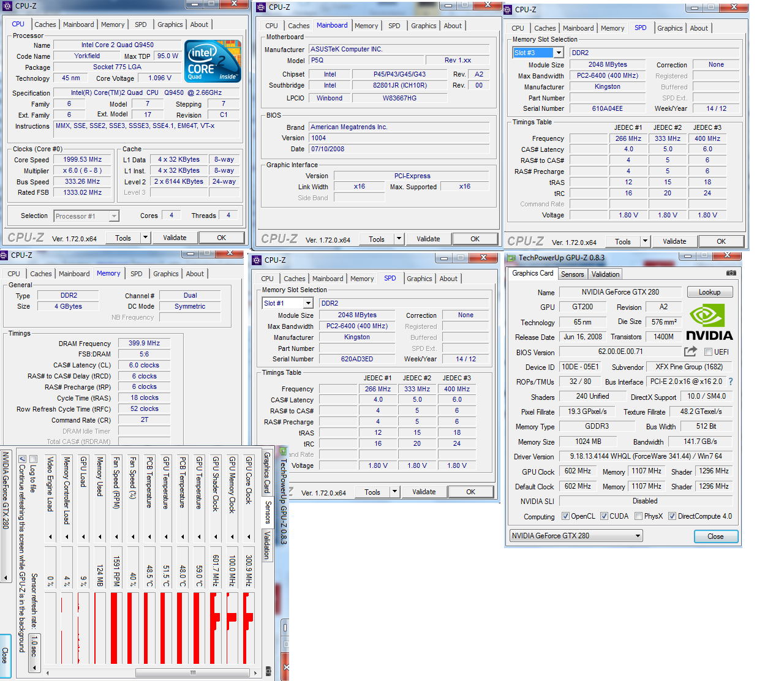Switch to the Mainboard tab in the Slot #1 window

(328, 279)
